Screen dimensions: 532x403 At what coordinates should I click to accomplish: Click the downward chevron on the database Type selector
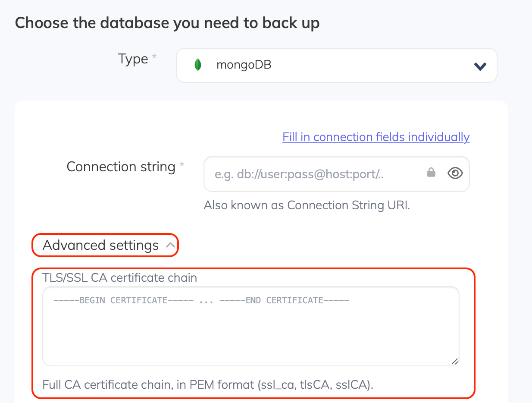tap(479, 66)
